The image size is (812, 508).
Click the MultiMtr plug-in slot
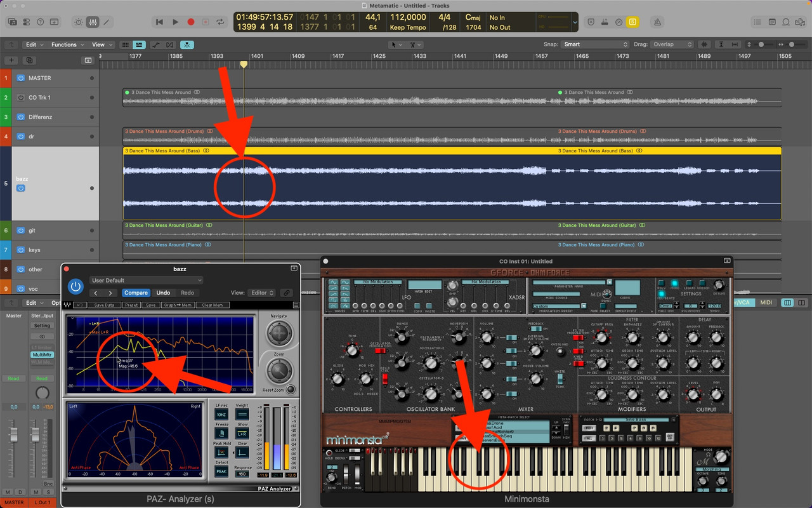42,354
